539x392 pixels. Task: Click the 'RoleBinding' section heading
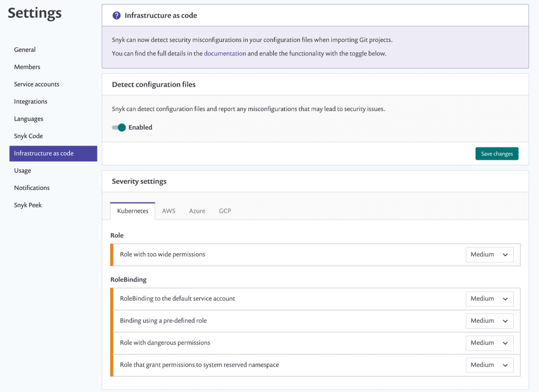pyautogui.click(x=129, y=280)
